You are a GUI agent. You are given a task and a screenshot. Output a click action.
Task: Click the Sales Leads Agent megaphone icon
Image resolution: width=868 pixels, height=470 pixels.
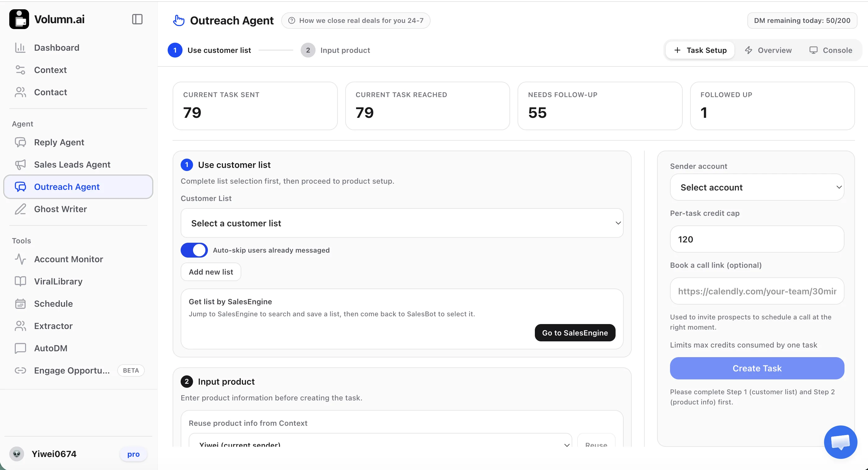pyautogui.click(x=20, y=165)
